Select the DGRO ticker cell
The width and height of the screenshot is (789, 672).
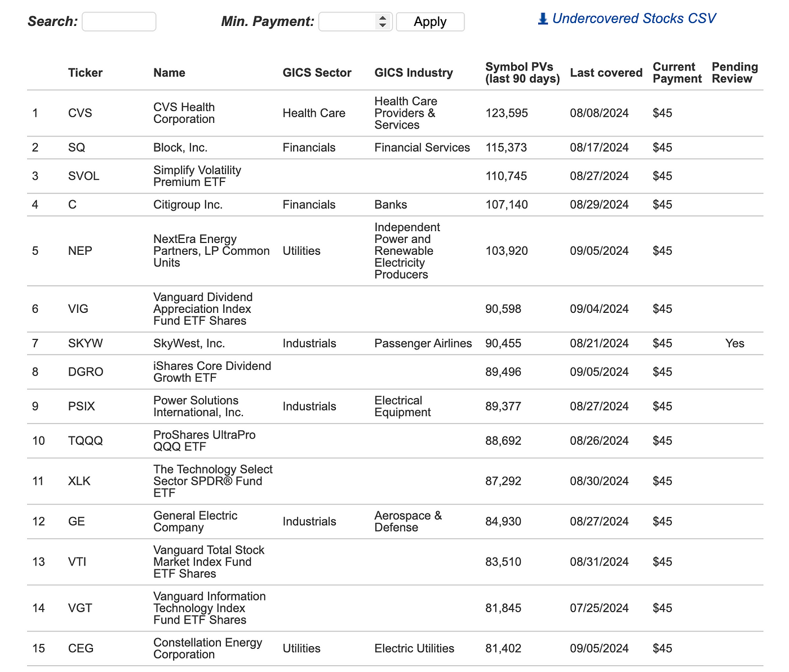[86, 372]
